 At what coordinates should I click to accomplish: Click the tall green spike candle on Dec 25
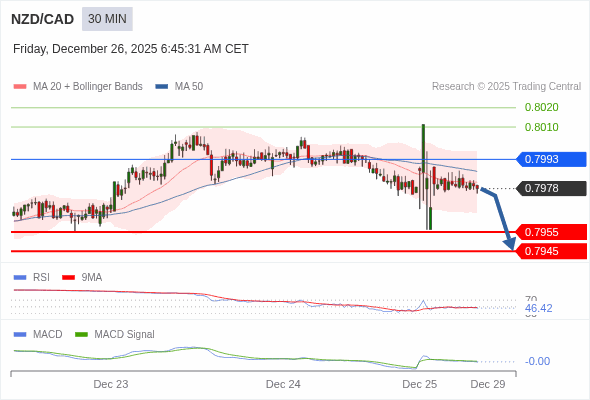423,149
